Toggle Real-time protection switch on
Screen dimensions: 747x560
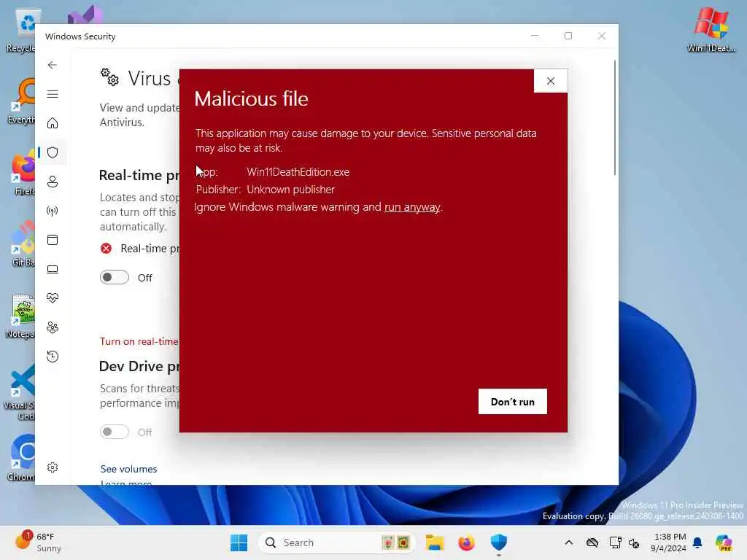pyautogui.click(x=115, y=277)
